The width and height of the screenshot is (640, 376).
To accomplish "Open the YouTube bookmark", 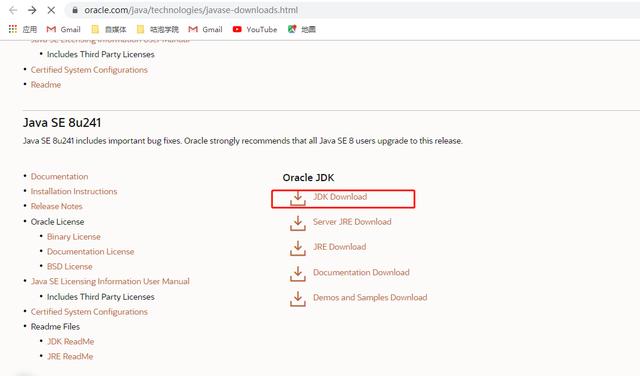I will point(255,29).
